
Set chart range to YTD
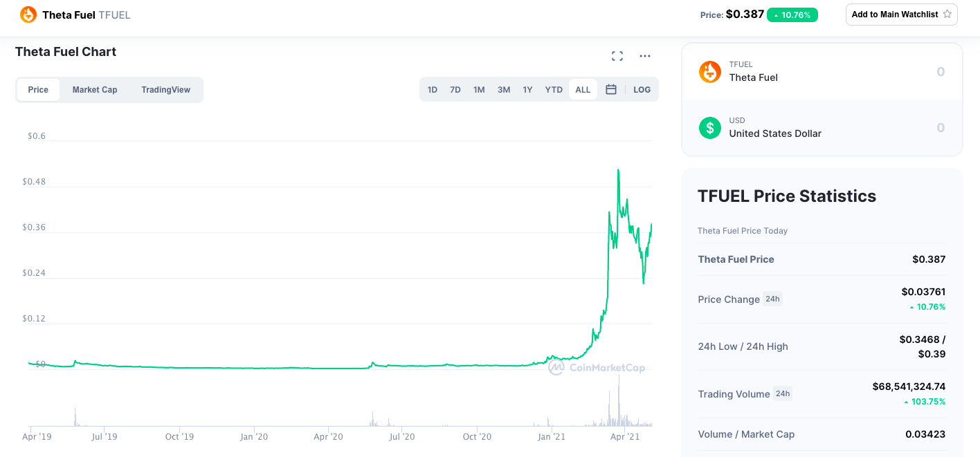tap(554, 89)
